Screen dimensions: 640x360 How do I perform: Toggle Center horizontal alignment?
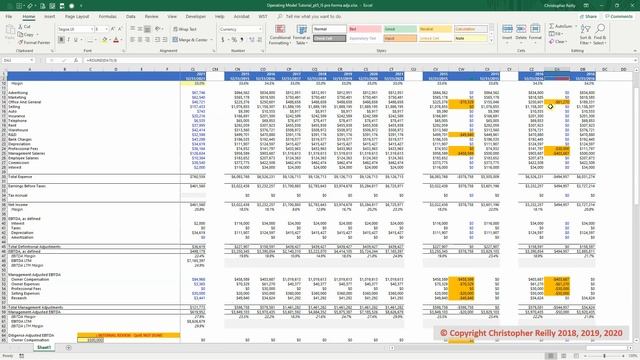pos(140,40)
